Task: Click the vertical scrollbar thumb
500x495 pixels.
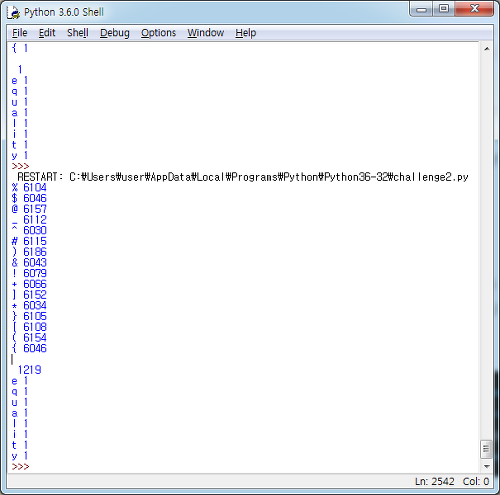Action: [486, 449]
